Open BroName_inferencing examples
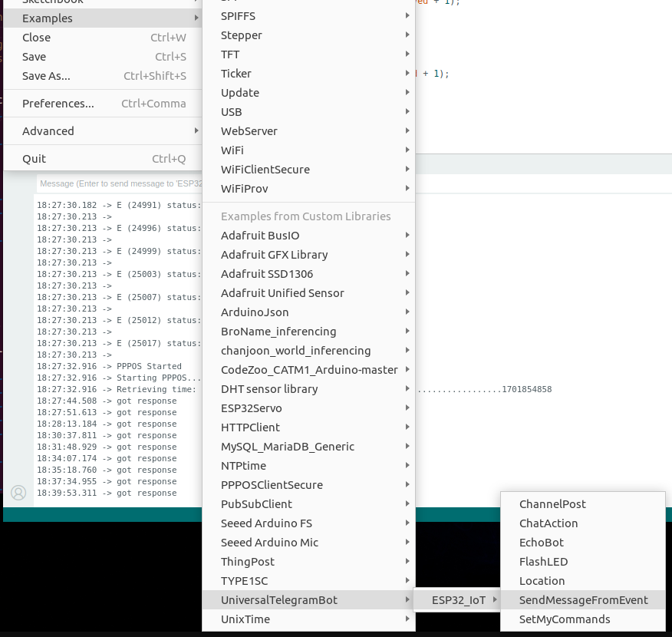 308,332
